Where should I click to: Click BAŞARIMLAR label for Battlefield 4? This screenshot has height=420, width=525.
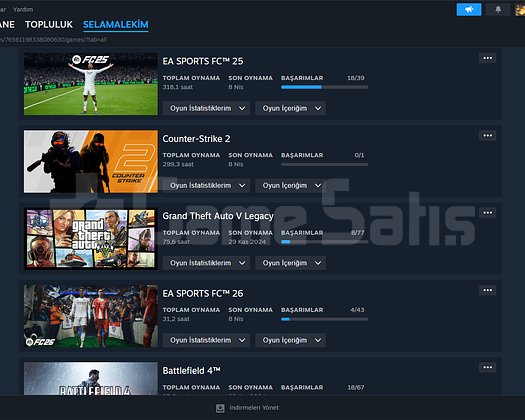pos(302,388)
